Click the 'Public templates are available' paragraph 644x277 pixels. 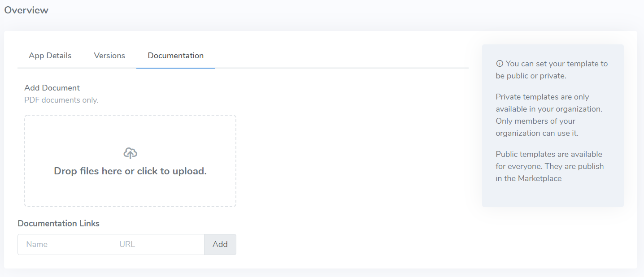tap(550, 166)
